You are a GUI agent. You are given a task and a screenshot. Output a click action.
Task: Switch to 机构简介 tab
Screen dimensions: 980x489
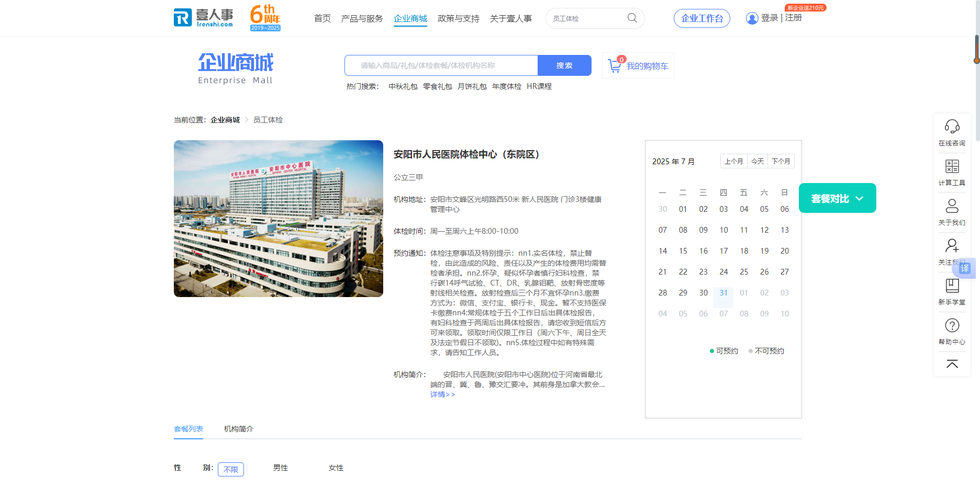(x=239, y=429)
